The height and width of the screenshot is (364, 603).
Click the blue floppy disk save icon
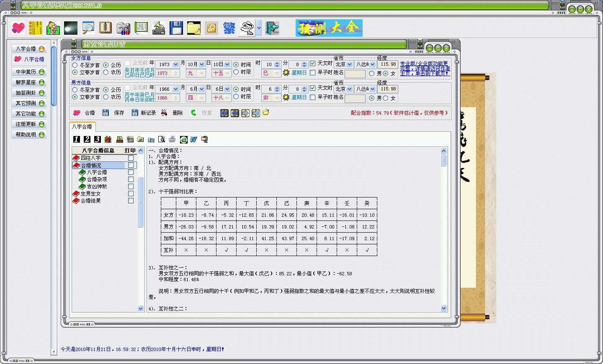click(176, 28)
